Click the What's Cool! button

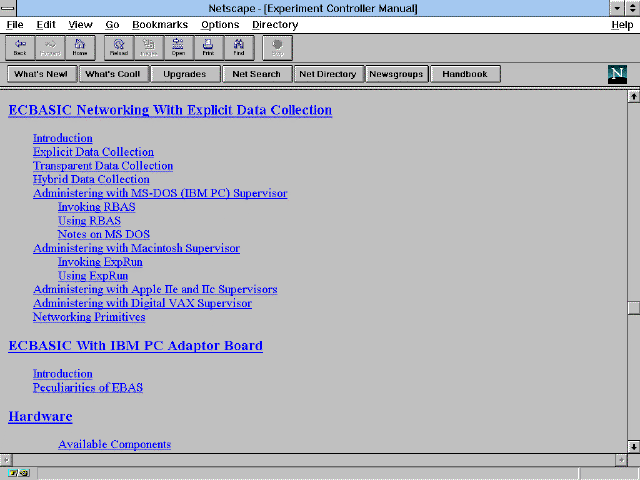[x=113, y=74]
